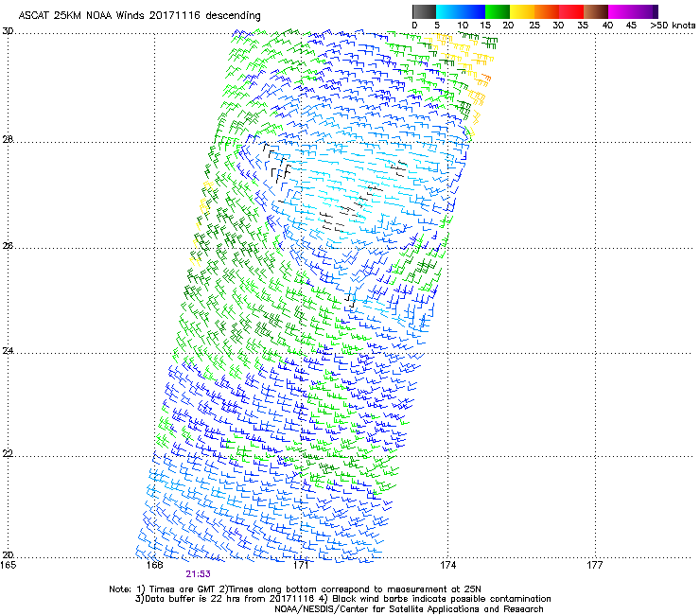Click the longitude 171 axis label
The height and width of the screenshot is (615, 700).
point(302,565)
